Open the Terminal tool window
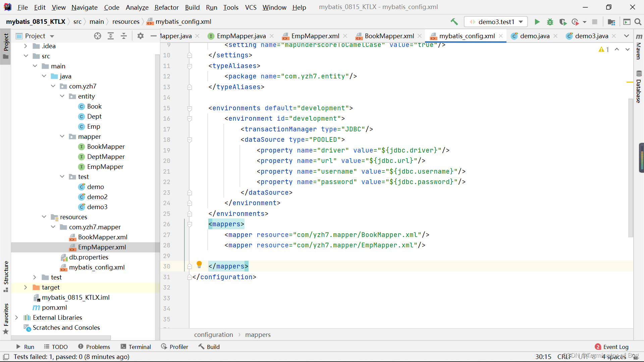The image size is (644, 362). [x=136, y=347]
